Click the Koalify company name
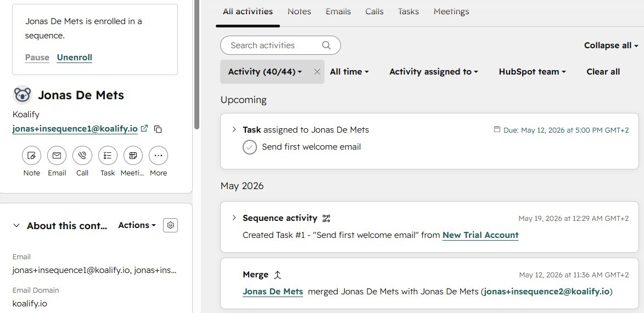Viewport: 644px width, 313px height. coord(26,115)
